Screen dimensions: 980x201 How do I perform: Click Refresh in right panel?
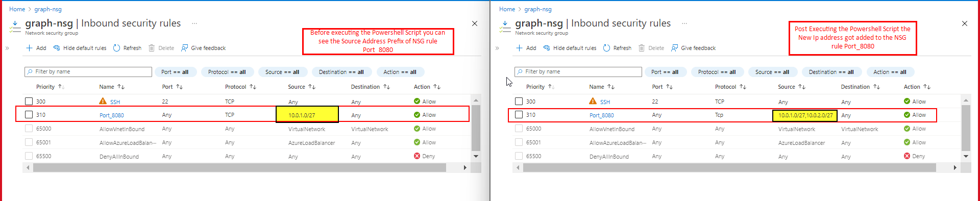pos(617,48)
